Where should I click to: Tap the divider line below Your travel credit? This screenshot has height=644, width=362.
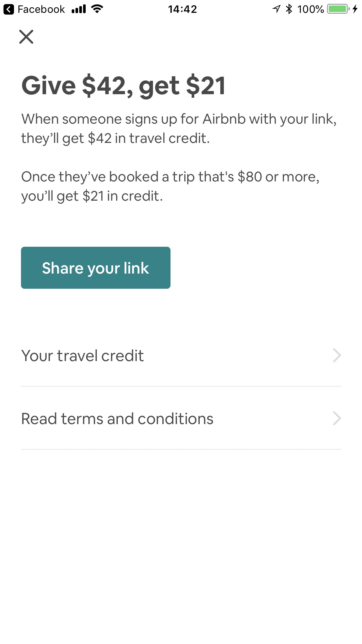(181, 386)
